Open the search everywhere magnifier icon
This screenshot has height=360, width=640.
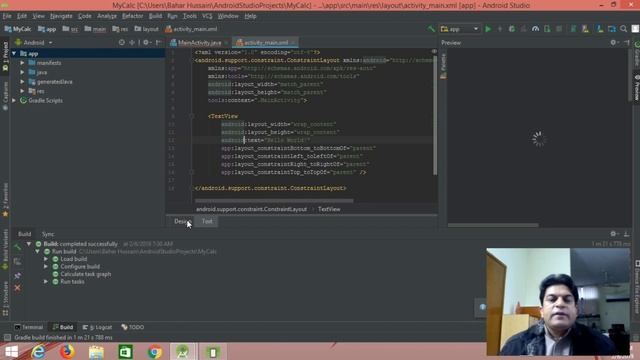coord(623,29)
